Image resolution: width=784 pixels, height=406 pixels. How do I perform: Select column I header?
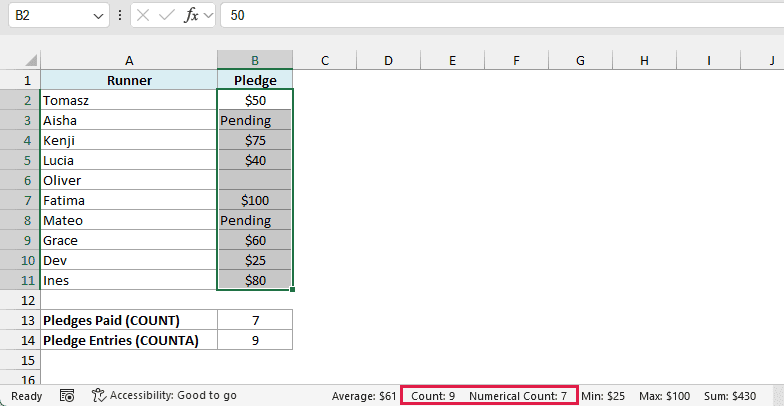[x=708, y=61]
